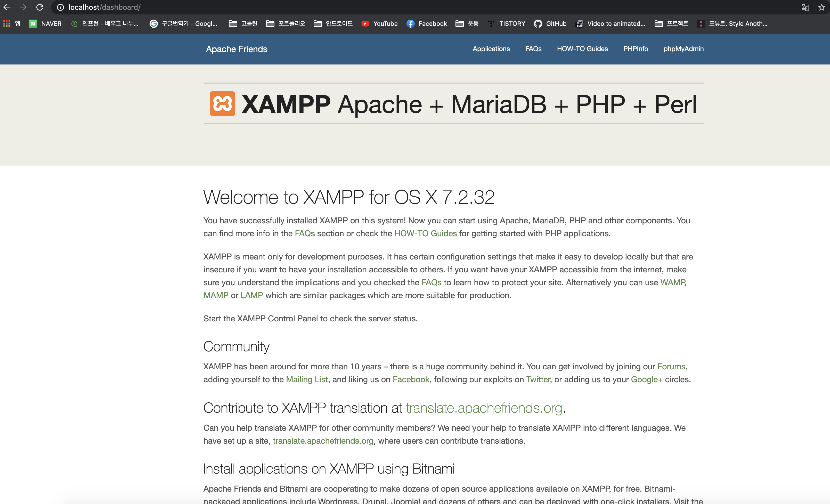Open the Apps grid icon in the bookmarks bar
830x504 pixels.
coord(7,23)
